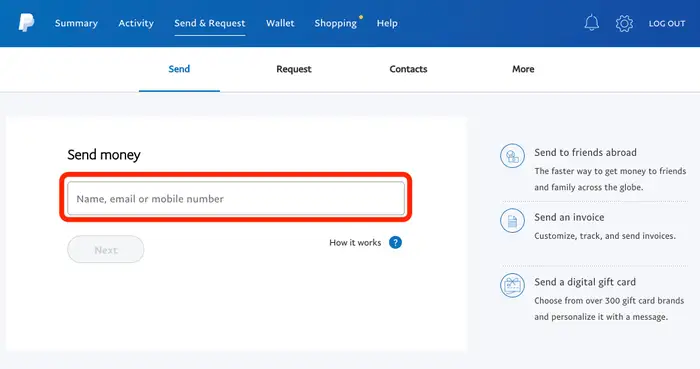Click the Name, email or mobile number field
The height and width of the screenshot is (369, 700).
[236, 199]
